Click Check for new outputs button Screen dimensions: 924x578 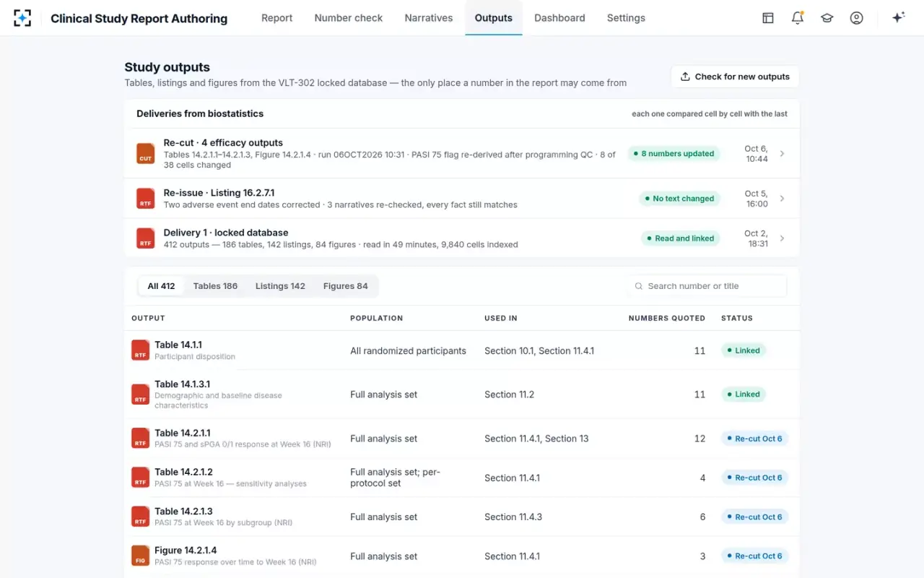pos(735,77)
